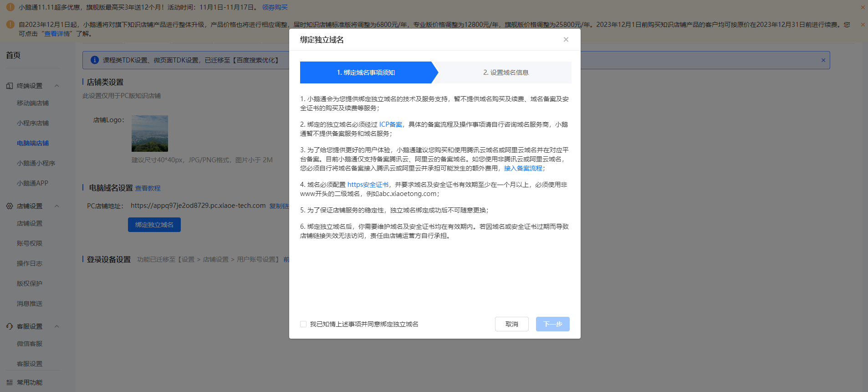The height and width of the screenshot is (392, 868).
Task: Collapse the 店铺设置 section chevron
Action: coord(57,206)
